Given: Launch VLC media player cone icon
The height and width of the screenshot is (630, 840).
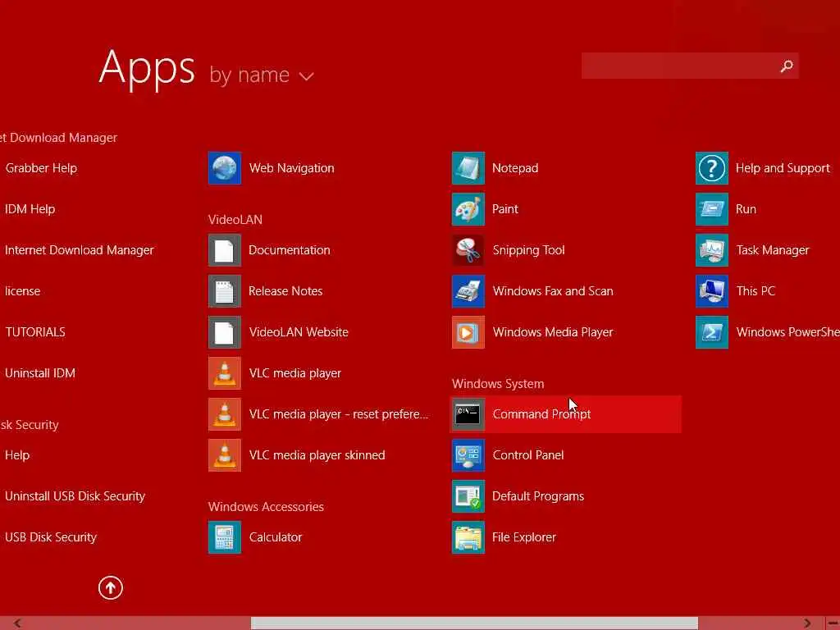Looking at the screenshot, I should pos(225,373).
